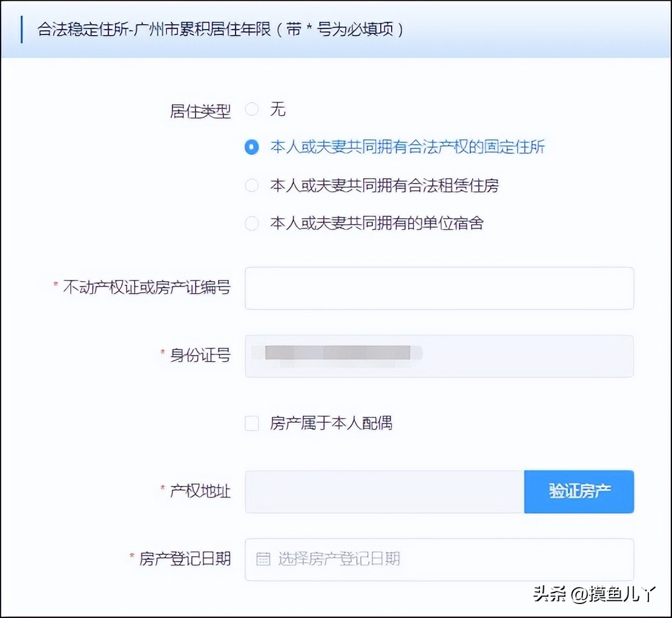
Task: Click the calendar icon in the date field
Action: click(x=262, y=560)
